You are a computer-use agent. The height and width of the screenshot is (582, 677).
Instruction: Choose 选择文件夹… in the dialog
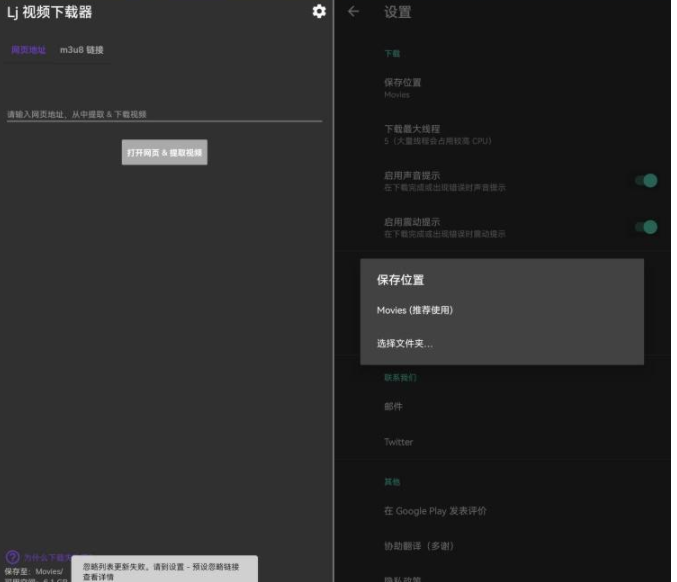click(502, 344)
